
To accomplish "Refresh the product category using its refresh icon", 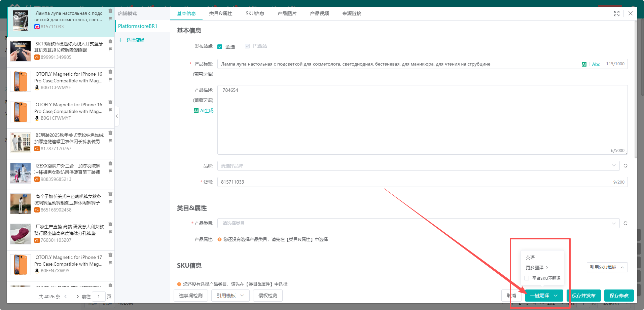I will tap(625, 223).
